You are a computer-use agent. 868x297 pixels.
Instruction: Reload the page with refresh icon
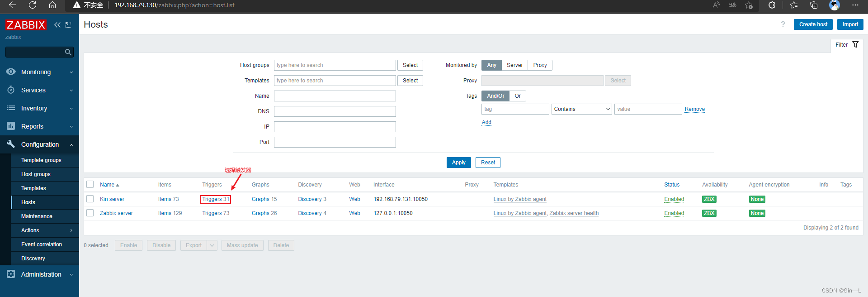pos(33,5)
